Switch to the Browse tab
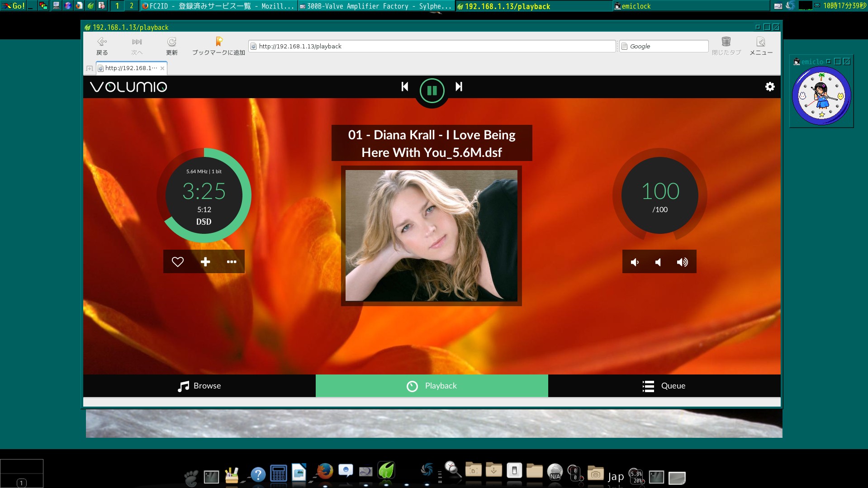Screen dimensions: 868x488 click(x=199, y=386)
